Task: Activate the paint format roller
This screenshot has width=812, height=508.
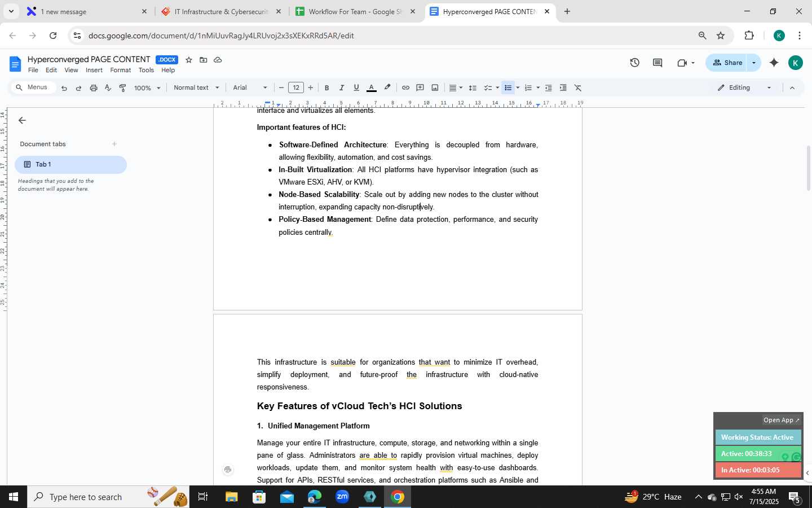Action: tap(122, 88)
